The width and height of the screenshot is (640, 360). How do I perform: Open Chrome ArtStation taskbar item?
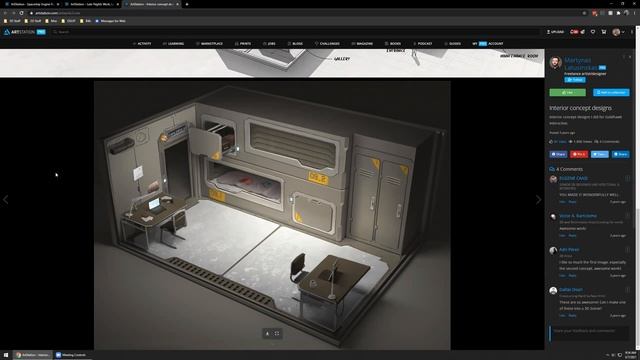click(x=32, y=355)
